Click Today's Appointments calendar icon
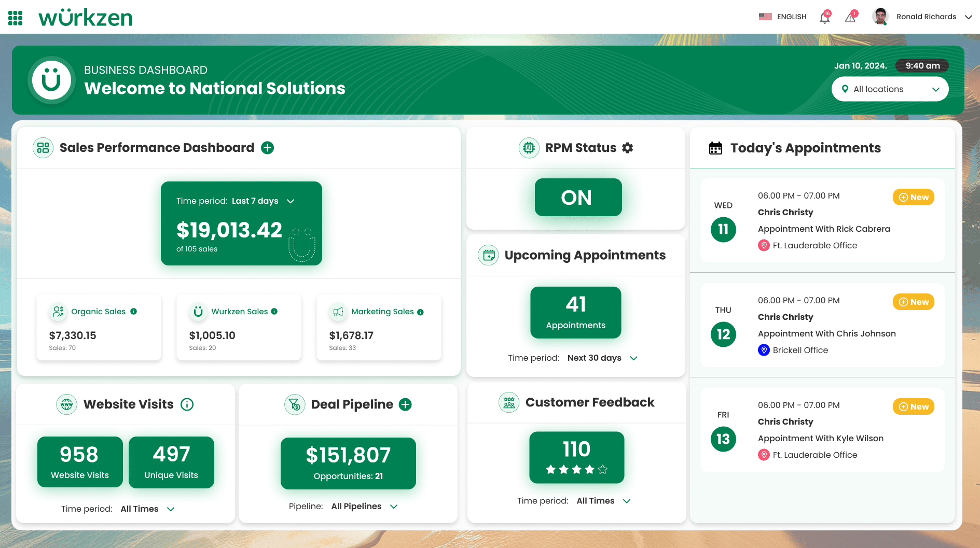Viewport: 980px width, 548px height. 715,148
